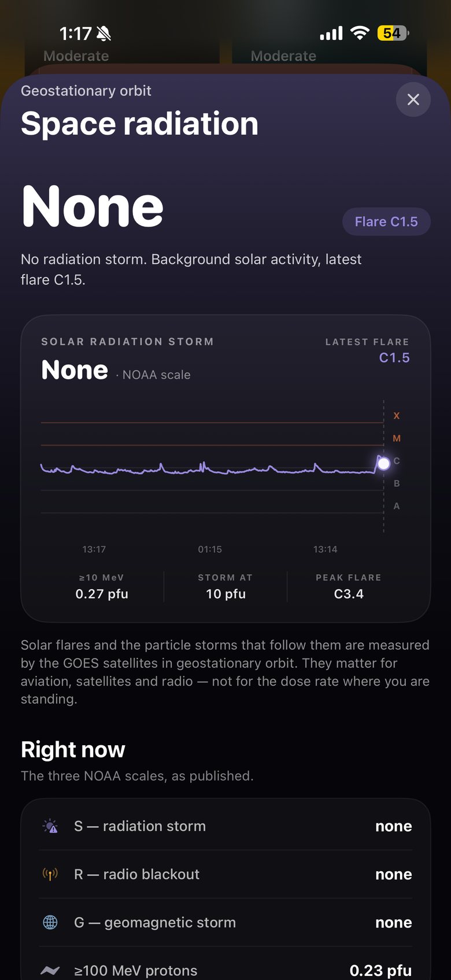
Task: Tap the radio blackout antenna icon
Action: 50,874
